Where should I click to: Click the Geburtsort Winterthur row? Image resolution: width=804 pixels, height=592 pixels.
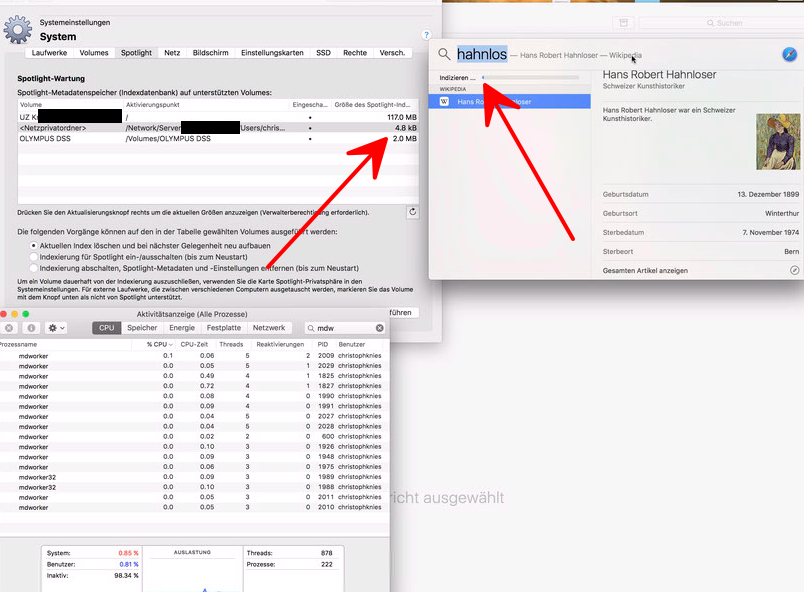[x=700, y=213]
